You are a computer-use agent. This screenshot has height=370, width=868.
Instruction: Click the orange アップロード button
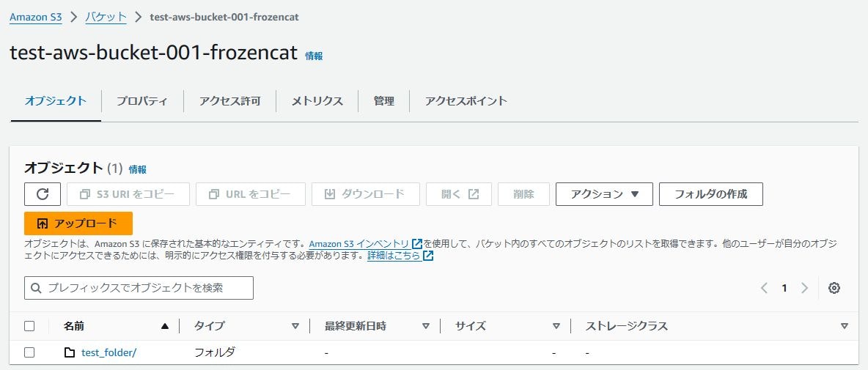click(x=78, y=223)
